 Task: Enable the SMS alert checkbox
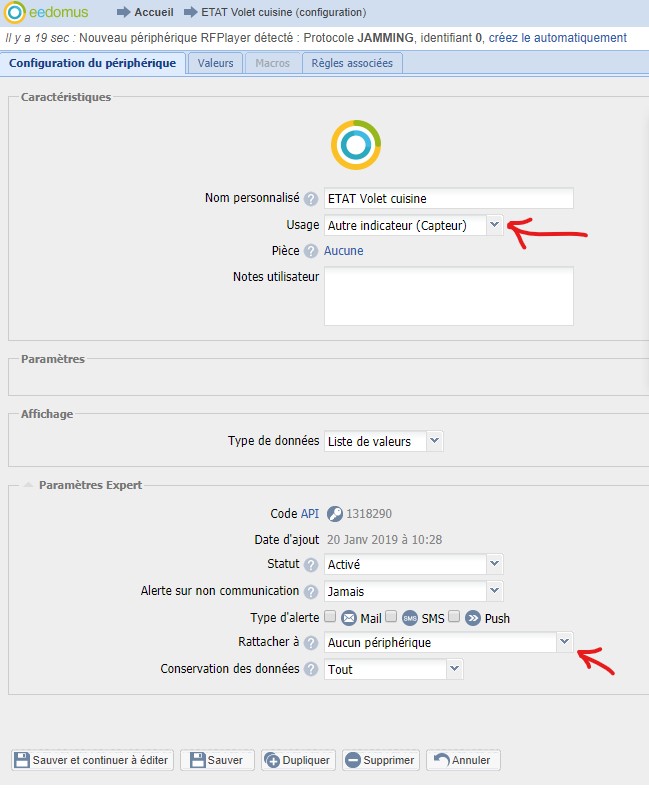pos(392,617)
